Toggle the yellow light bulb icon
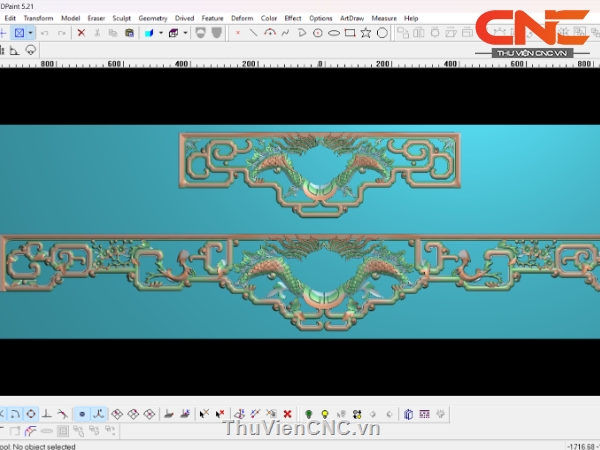Screen dimensions: 600x450 pyautogui.click(x=325, y=414)
